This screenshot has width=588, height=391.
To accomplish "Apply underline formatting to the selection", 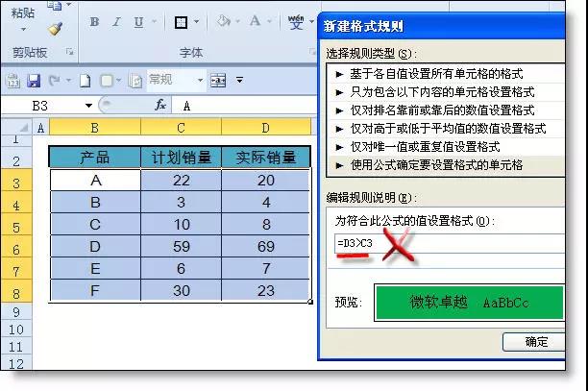I will click(139, 21).
